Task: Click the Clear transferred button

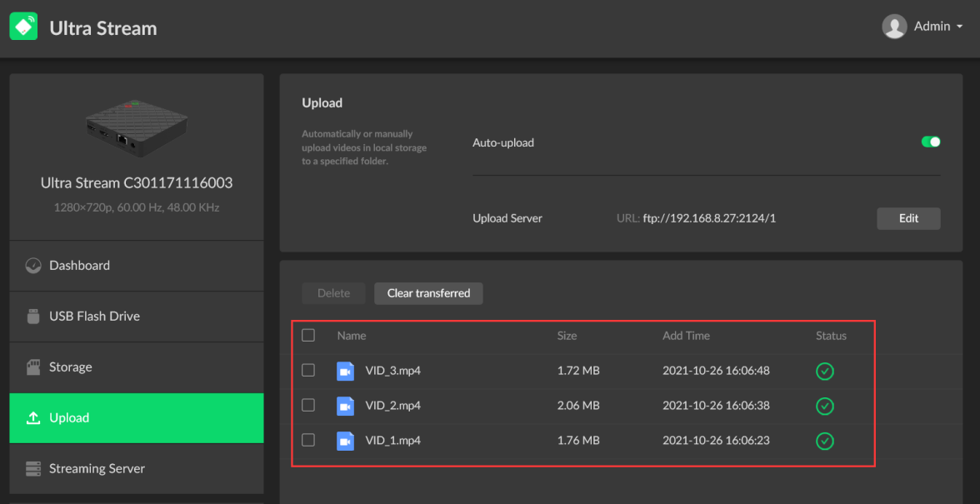Action: [428, 293]
